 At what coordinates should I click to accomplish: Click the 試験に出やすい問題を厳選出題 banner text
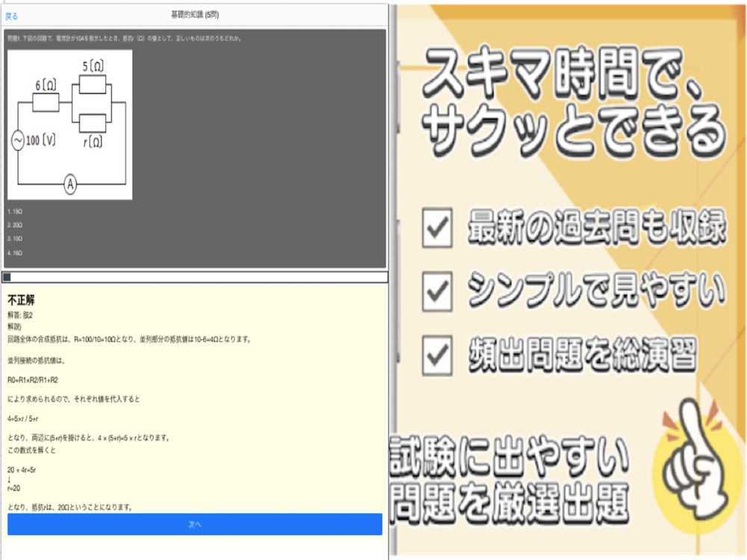point(509,480)
